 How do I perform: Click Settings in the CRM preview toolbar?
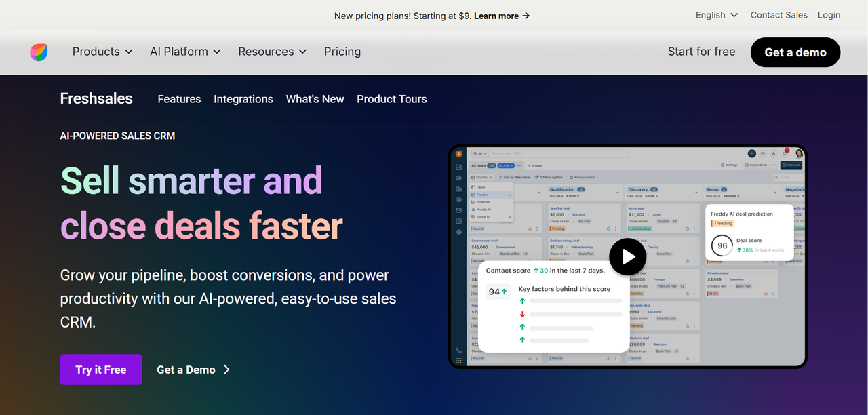click(x=729, y=165)
